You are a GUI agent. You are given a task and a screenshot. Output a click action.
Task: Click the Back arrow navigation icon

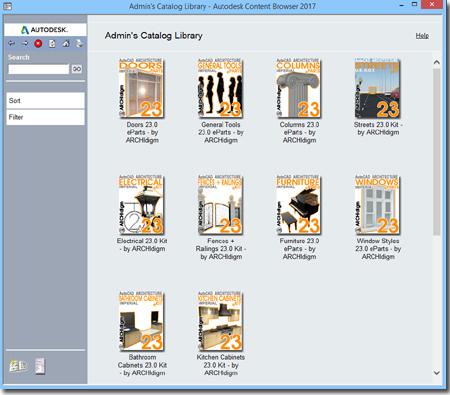coord(12,43)
